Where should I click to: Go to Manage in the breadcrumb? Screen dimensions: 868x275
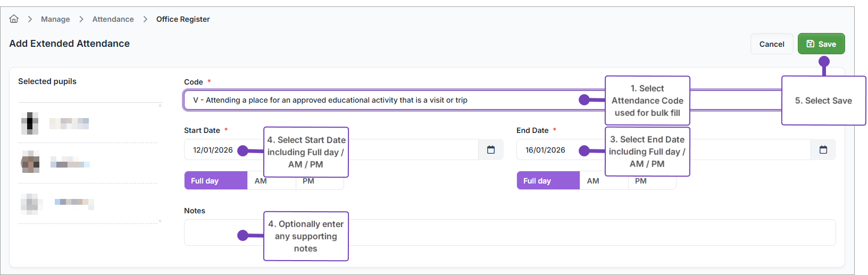(55, 19)
